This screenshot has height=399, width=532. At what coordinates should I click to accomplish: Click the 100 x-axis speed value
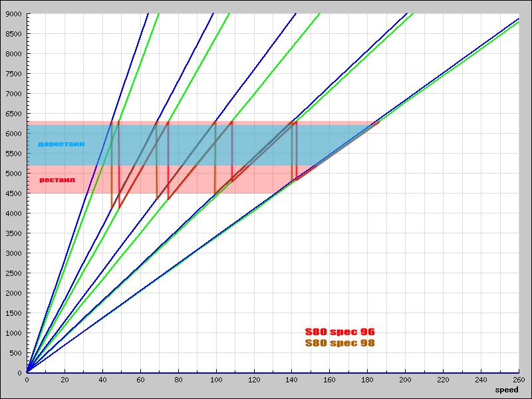pyautogui.click(x=216, y=380)
